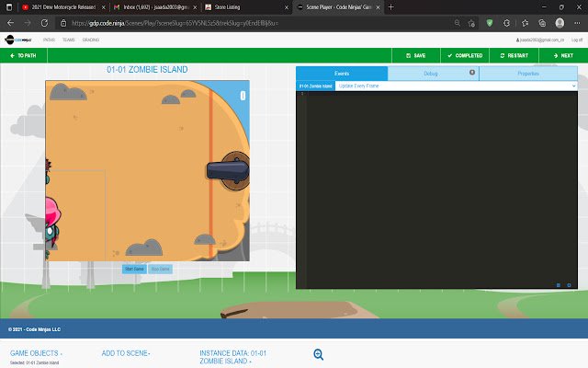Open the green shield extension icon

pos(490,23)
